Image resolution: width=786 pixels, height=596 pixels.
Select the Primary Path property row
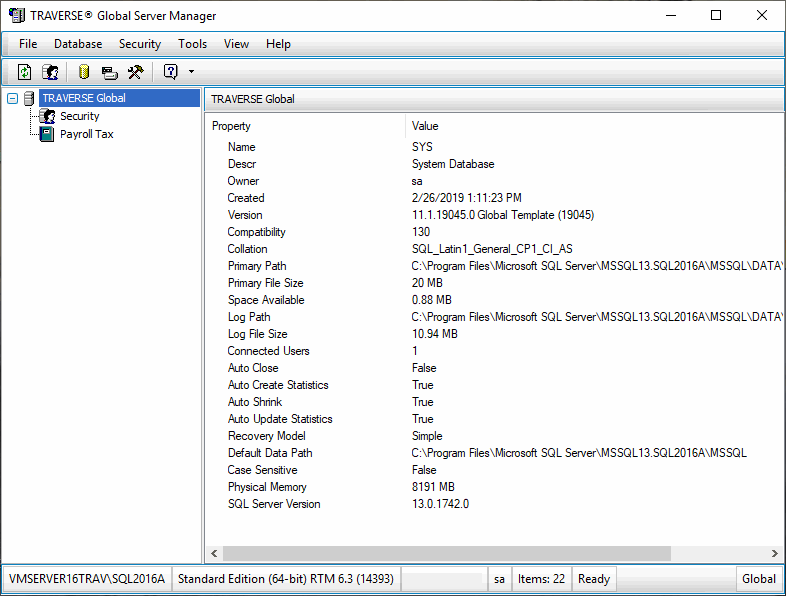pyautogui.click(x=494, y=266)
